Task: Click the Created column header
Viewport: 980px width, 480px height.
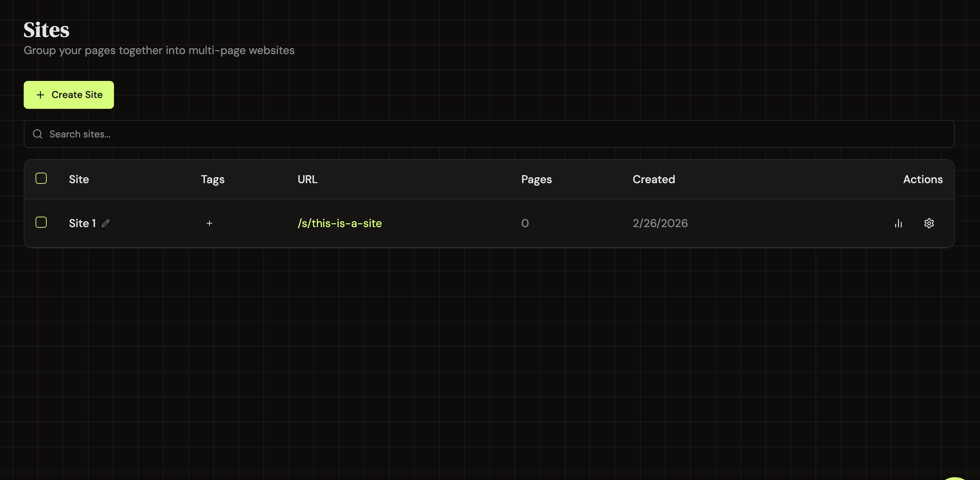Action: tap(653, 179)
